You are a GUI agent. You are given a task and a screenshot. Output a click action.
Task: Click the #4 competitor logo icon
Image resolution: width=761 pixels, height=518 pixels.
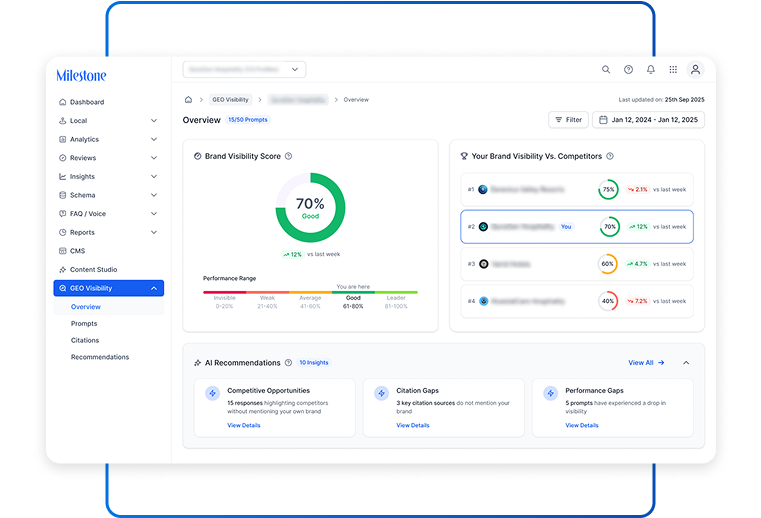click(x=484, y=301)
